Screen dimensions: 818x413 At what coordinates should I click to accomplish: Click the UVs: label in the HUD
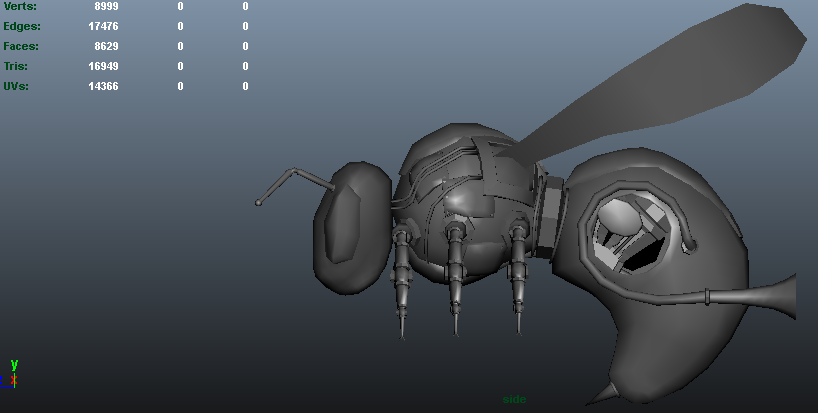point(16,86)
